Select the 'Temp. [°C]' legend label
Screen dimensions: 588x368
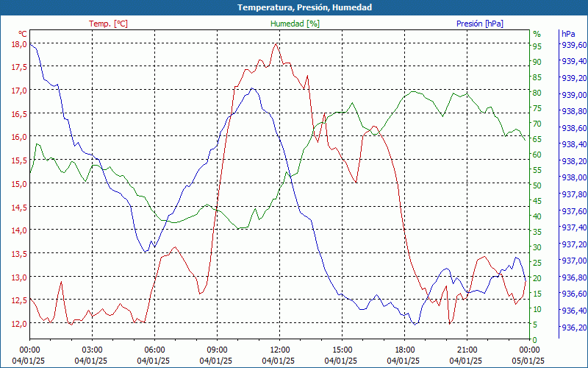click(108, 24)
